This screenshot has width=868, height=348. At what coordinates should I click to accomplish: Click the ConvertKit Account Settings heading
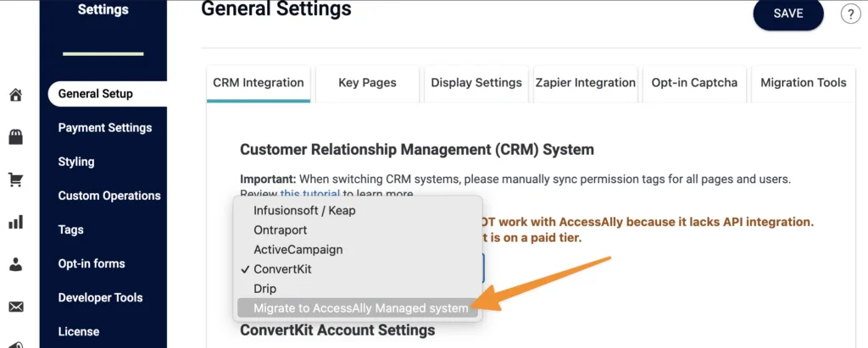pos(337,330)
